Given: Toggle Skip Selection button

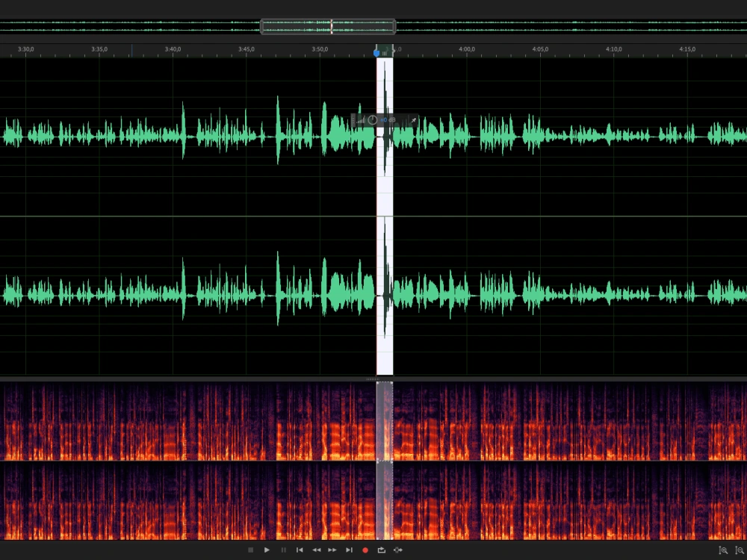Looking at the screenshot, I should point(398,550).
